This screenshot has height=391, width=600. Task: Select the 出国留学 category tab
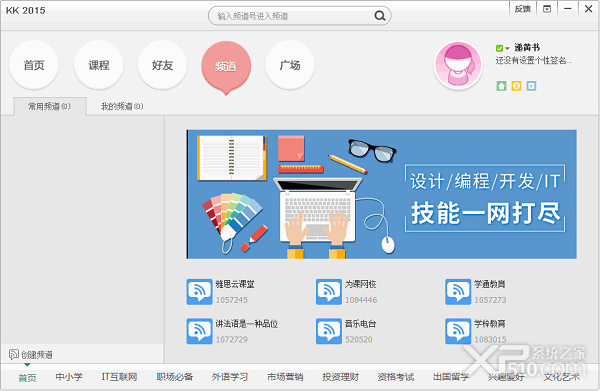pos(451,377)
